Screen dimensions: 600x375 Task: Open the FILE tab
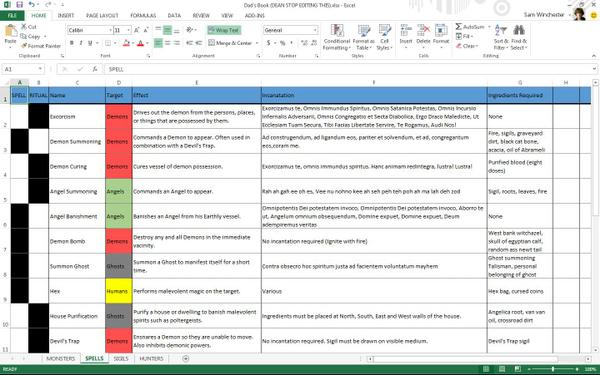click(x=12, y=15)
